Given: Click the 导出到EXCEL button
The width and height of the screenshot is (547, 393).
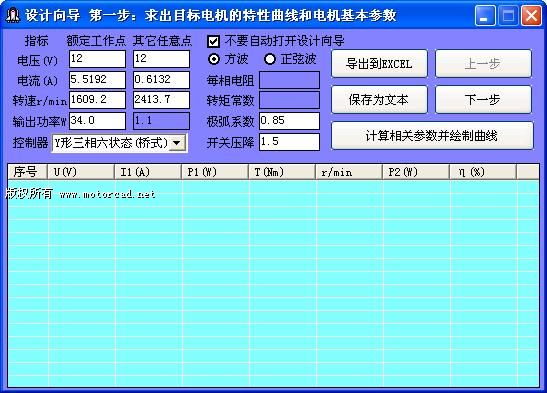Looking at the screenshot, I should (379, 63).
